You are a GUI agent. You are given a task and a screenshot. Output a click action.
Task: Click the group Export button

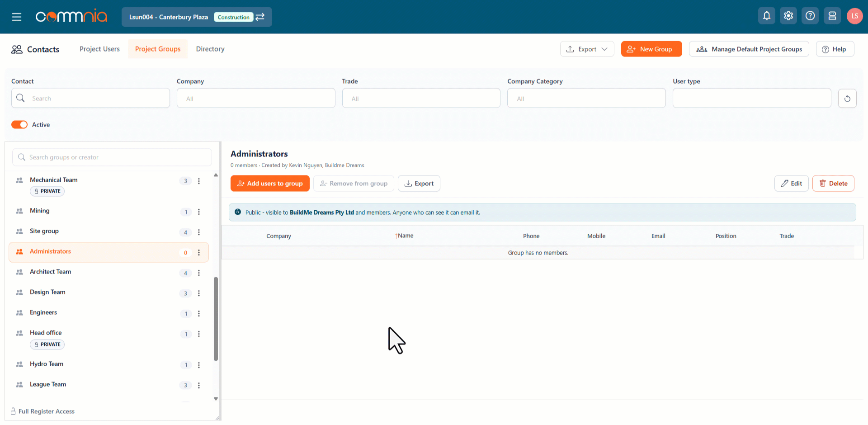[x=419, y=183]
